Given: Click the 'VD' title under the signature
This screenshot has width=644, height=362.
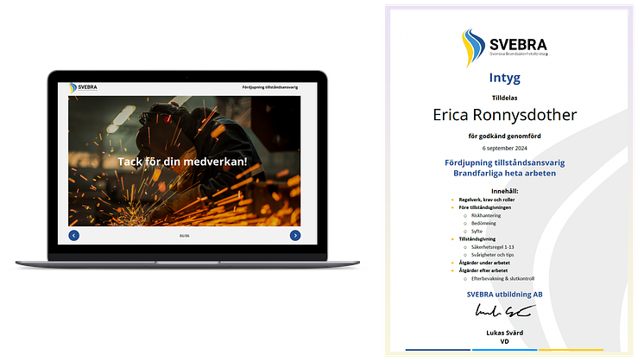Looking at the screenshot, I should [505, 341].
